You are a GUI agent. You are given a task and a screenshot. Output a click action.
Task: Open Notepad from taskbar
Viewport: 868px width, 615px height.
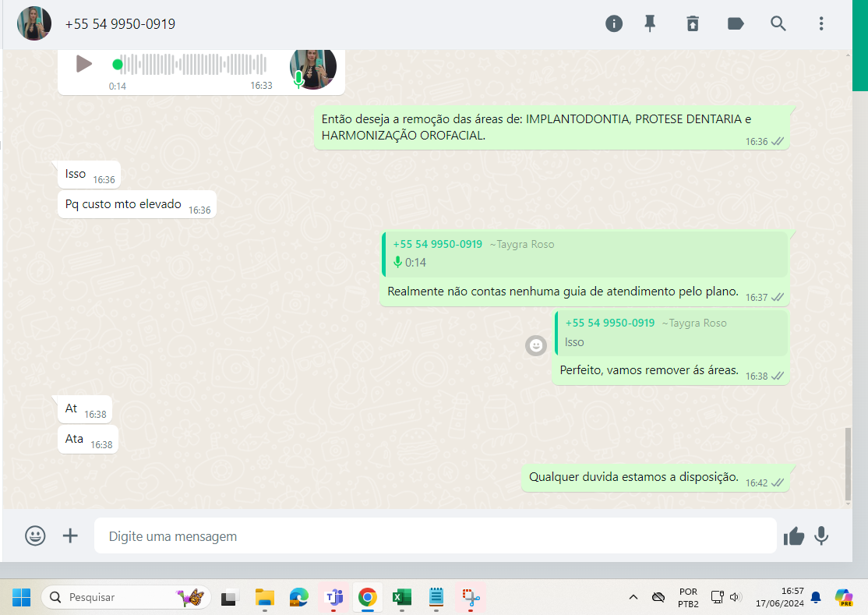coord(436,598)
